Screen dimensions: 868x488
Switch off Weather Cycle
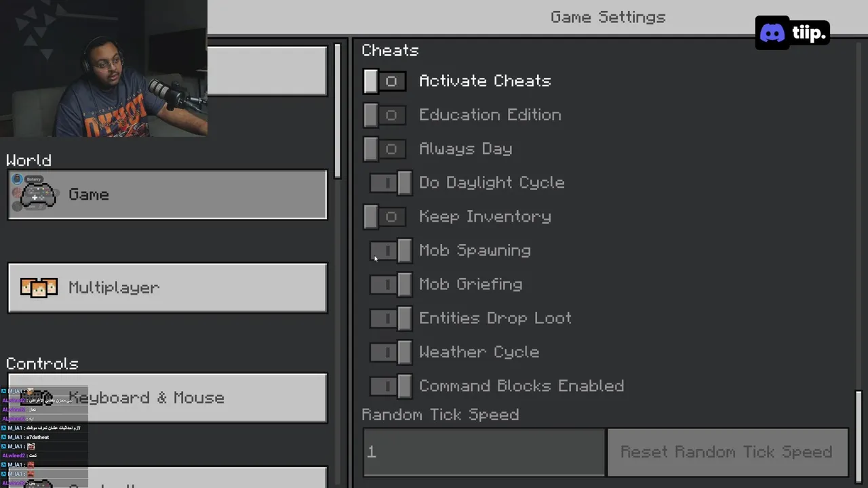391,352
